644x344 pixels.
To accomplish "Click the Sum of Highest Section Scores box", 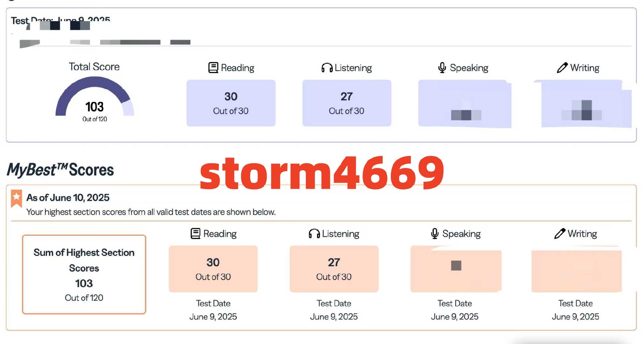I will click(x=84, y=274).
